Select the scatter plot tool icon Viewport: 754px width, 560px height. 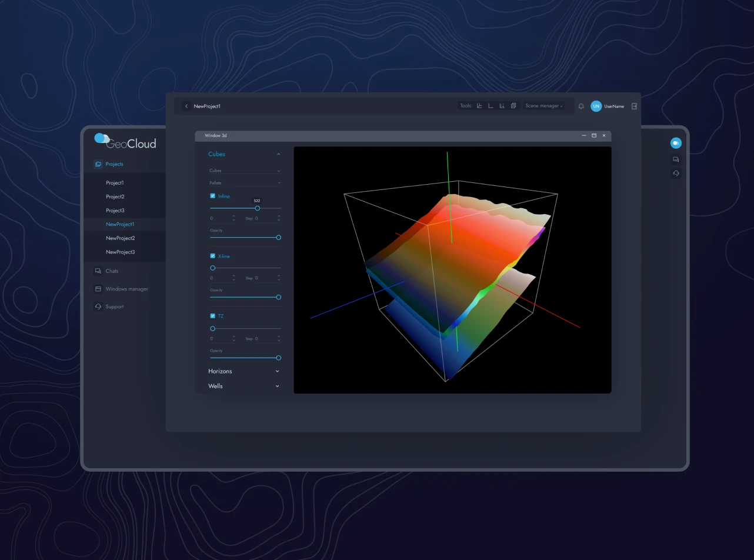point(502,106)
